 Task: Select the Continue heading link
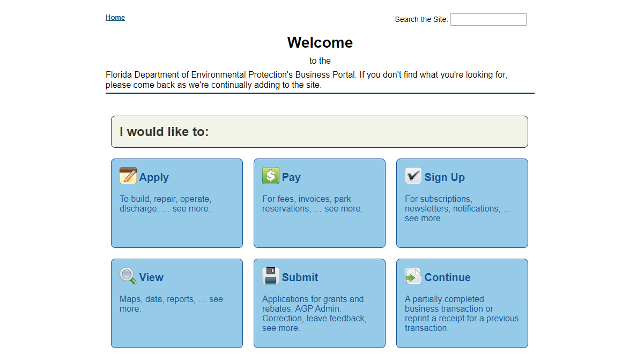pyautogui.click(x=447, y=277)
